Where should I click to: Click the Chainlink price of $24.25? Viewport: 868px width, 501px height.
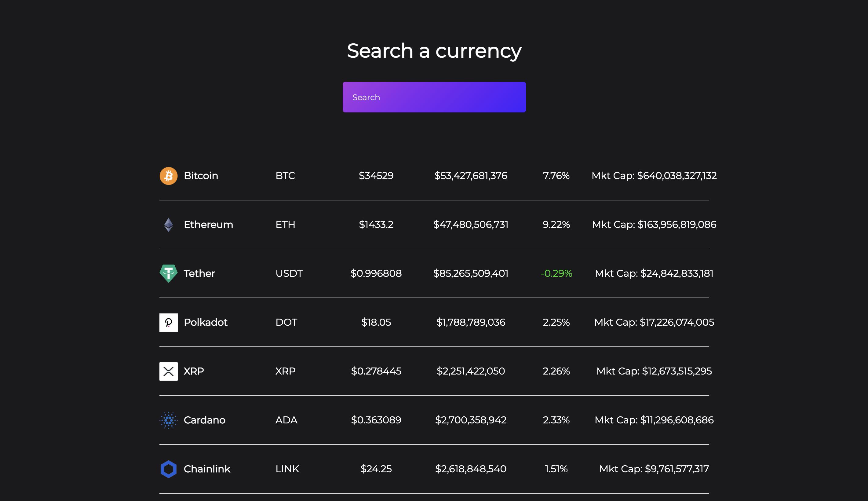click(376, 469)
